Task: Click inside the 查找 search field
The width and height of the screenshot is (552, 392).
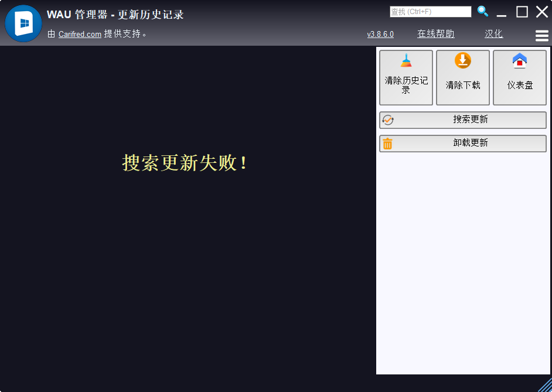Action: coord(431,11)
